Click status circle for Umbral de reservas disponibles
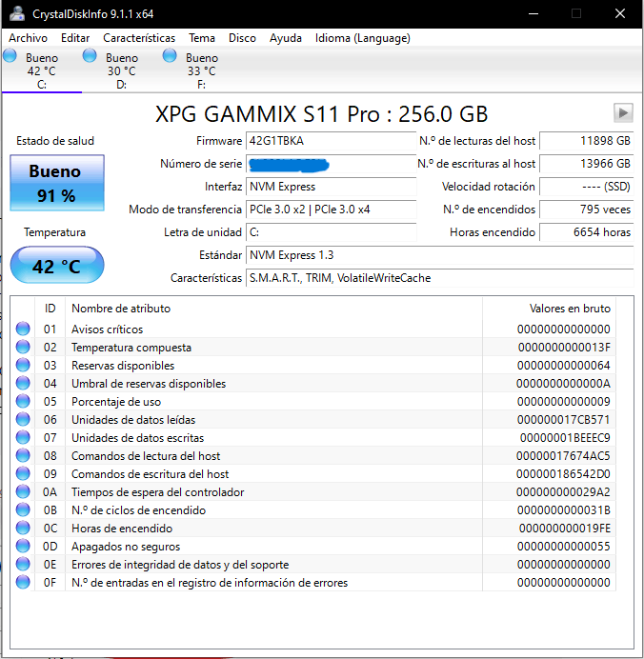This screenshot has width=644, height=659. (x=23, y=383)
